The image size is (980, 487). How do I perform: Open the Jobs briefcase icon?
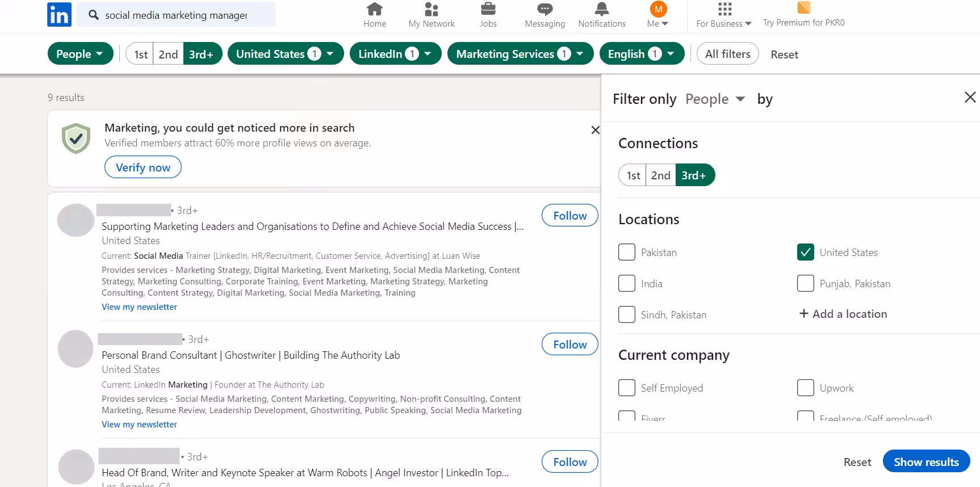(x=488, y=9)
